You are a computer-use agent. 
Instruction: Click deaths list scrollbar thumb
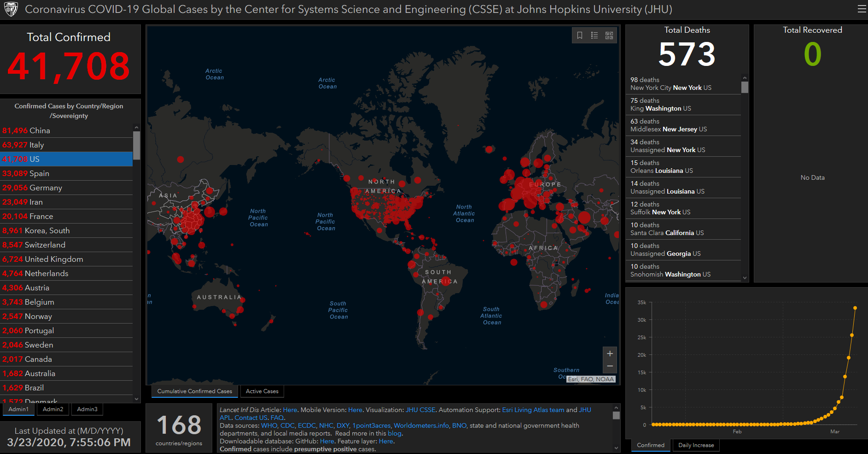745,87
